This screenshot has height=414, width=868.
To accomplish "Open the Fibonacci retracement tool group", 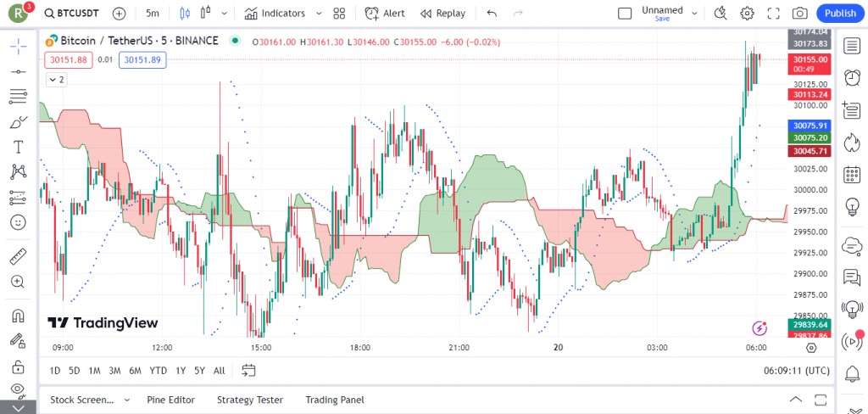I will pos(19,97).
